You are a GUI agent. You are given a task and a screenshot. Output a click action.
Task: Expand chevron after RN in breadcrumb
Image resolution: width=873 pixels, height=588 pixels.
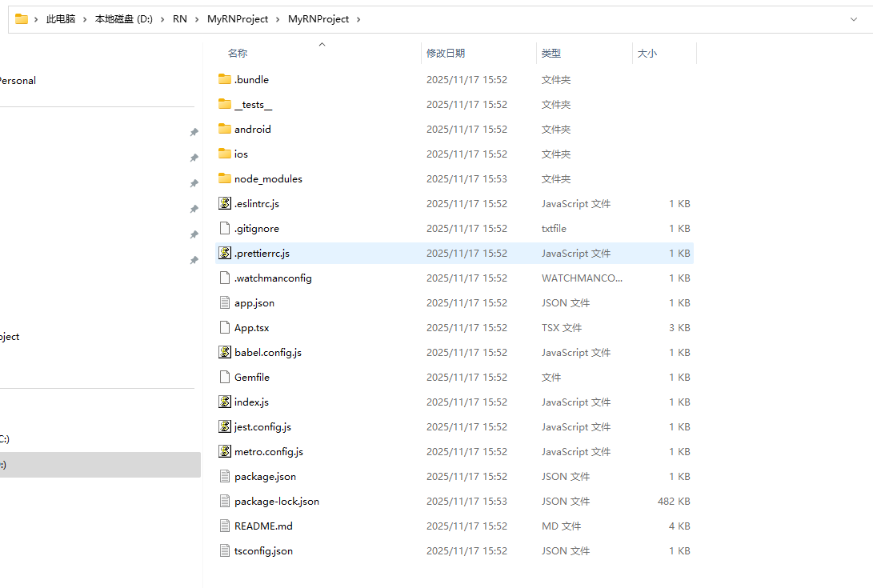pos(197,19)
